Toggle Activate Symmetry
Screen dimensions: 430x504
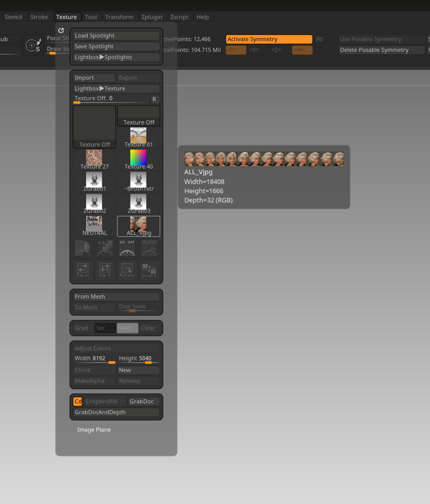(x=269, y=39)
